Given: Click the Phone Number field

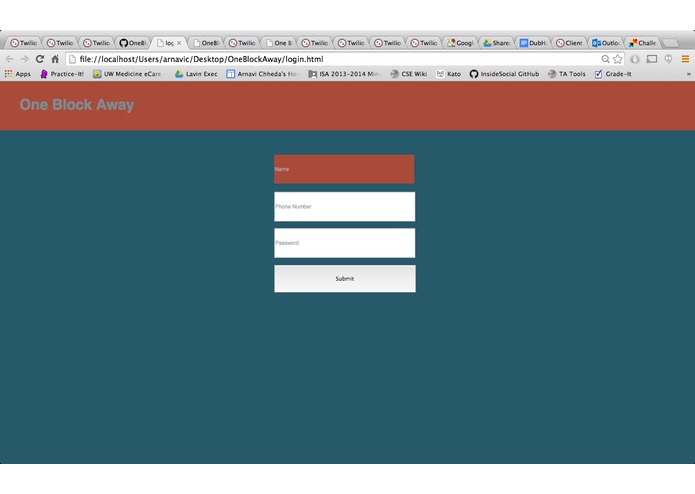Looking at the screenshot, I should pos(344,206).
